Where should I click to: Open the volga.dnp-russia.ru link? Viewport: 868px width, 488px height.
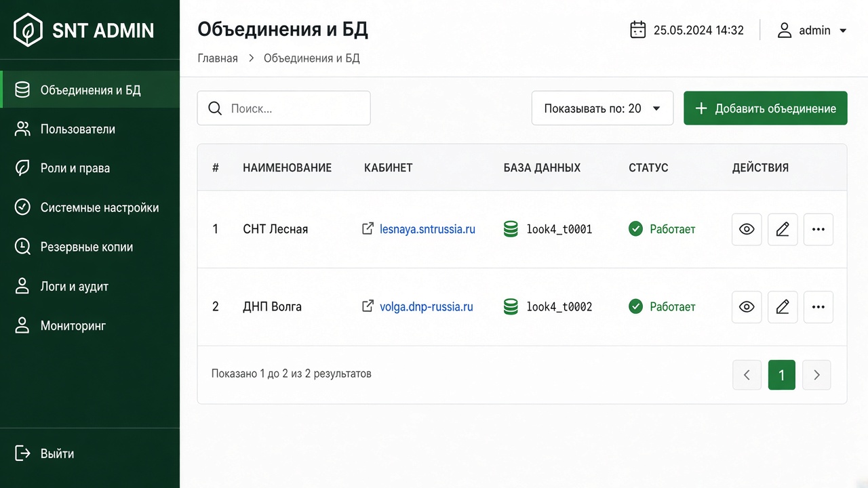pos(427,306)
